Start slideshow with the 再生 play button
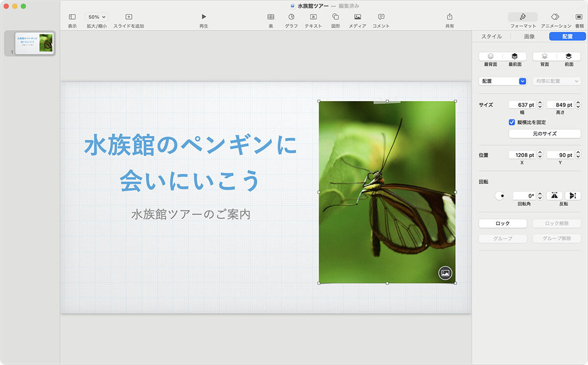The width and height of the screenshot is (588, 365). coord(204,17)
